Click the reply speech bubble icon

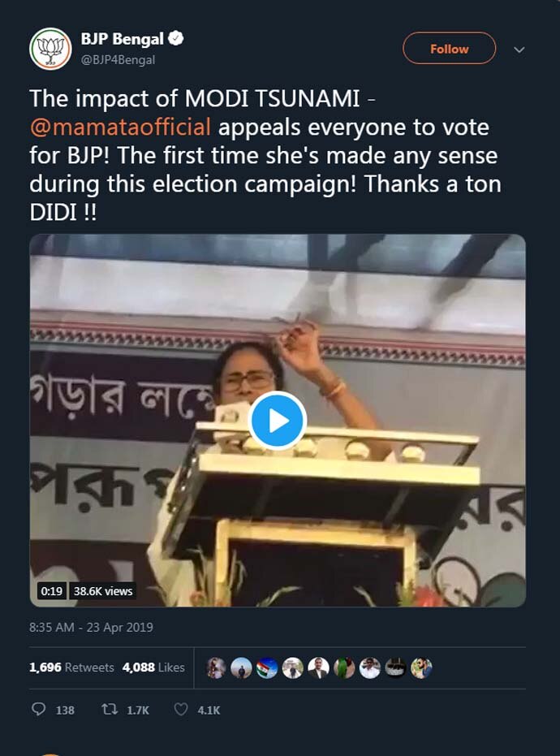[x=38, y=709]
